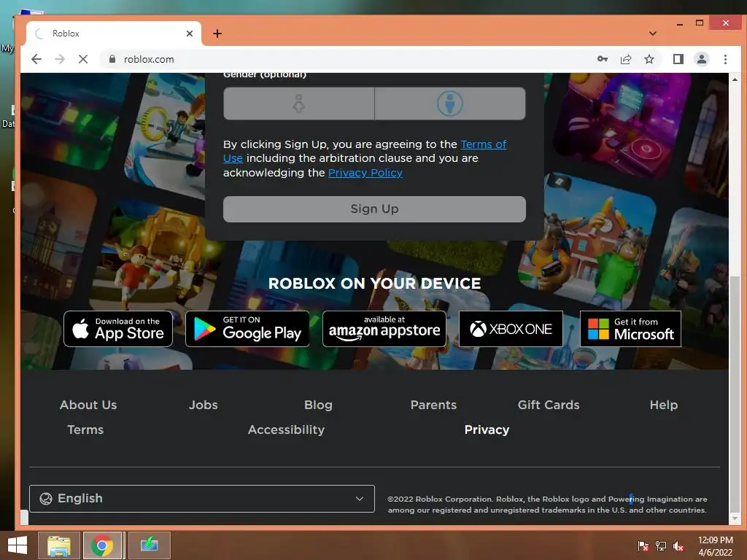Click the share page icon
Image resolution: width=747 pixels, height=560 pixels.
click(x=625, y=59)
